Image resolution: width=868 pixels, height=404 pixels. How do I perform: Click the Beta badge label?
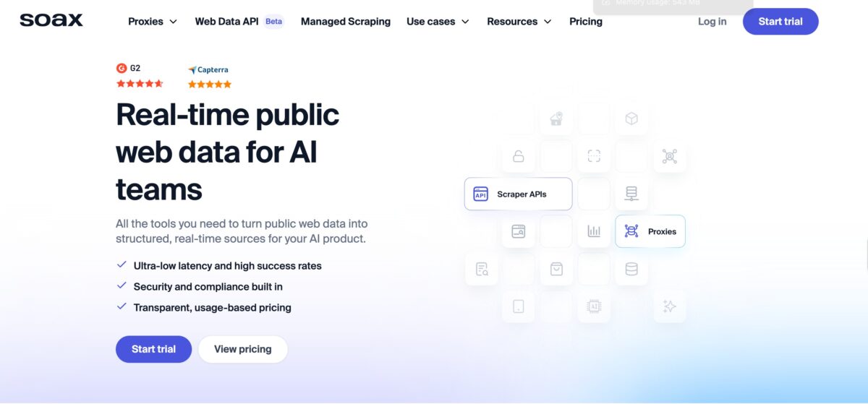tap(273, 22)
